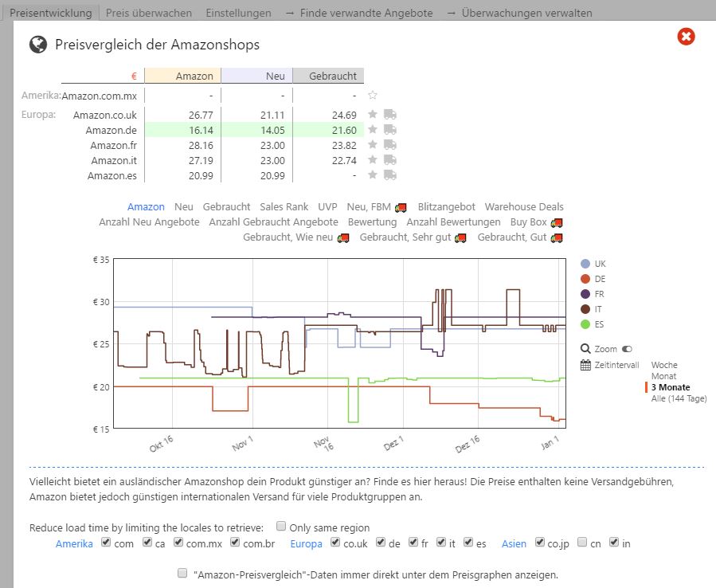This screenshot has height=588, width=716.
Task: Click the truck icon beside Gebraucht, Wie neu
Action: (x=343, y=237)
